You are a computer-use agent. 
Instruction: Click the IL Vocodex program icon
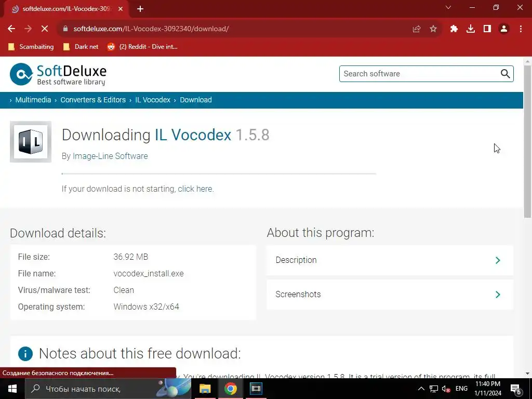coord(31,142)
